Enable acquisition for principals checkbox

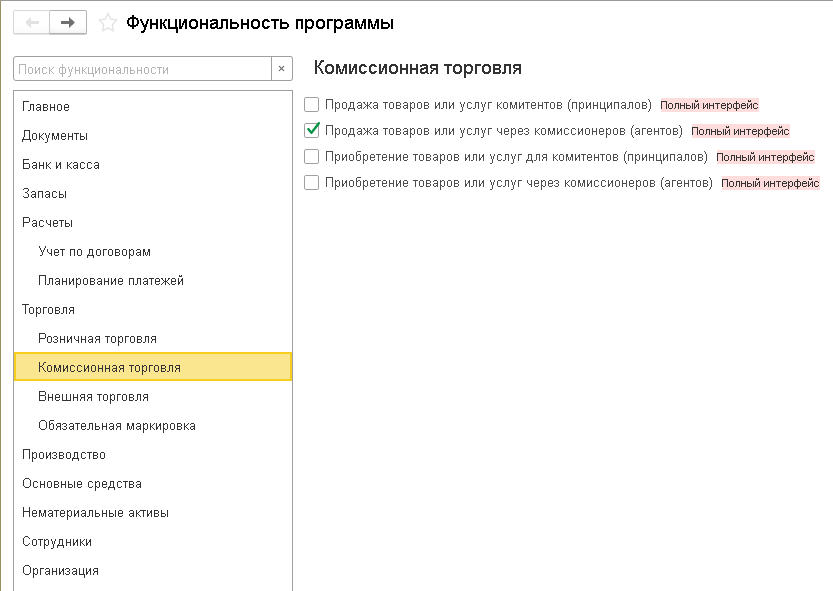(x=312, y=157)
